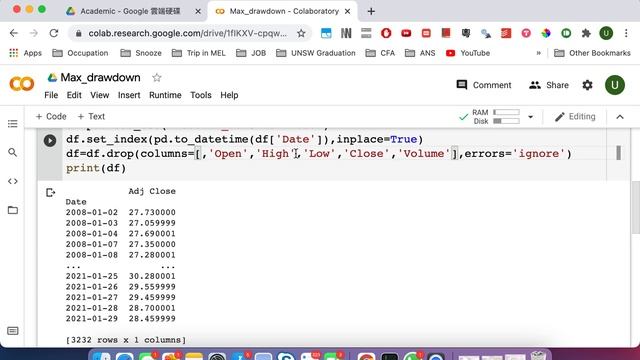Image resolution: width=640 pixels, height=360 pixels.
Task: Open the Tools menu
Action: tap(201, 95)
